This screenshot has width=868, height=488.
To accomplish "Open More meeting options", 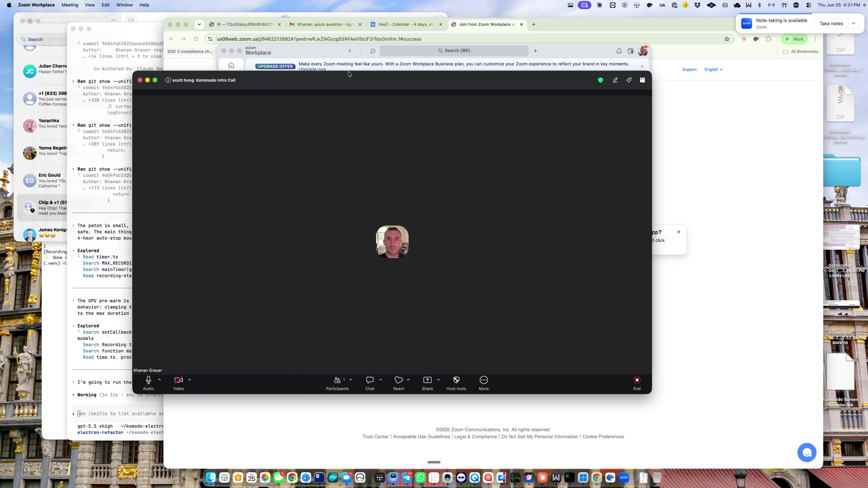I will point(484,383).
